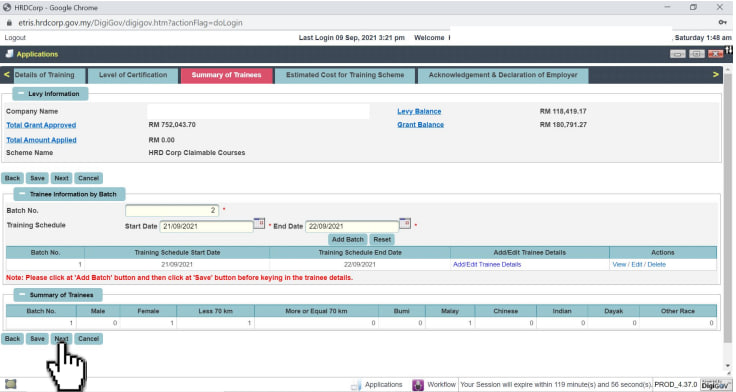Click the upper Next button

point(61,178)
